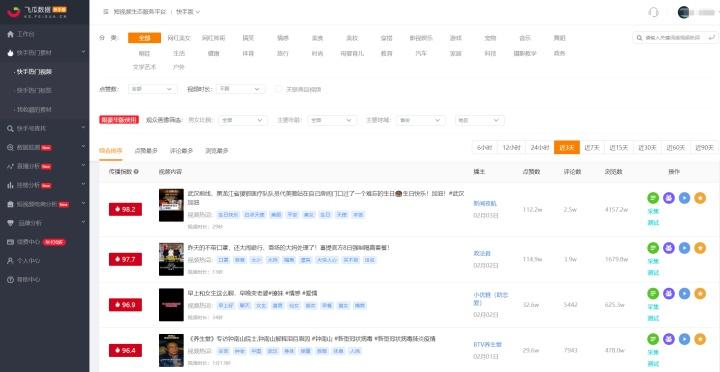This screenshot has width=720, height=372.
Task: Click the 98.2 propagation index badge
Action: (x=125, y=209)
